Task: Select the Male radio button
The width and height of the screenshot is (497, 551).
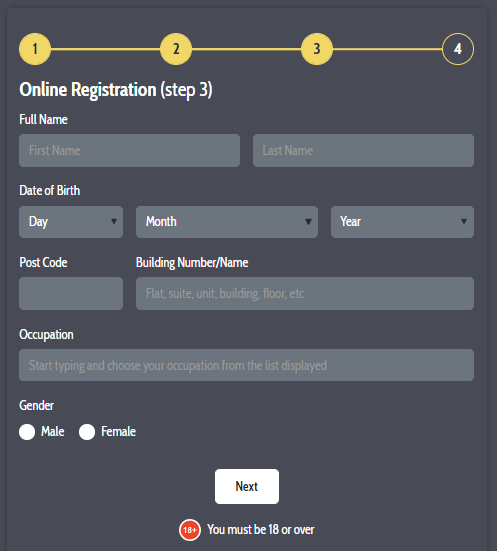Action: point(27,432)
